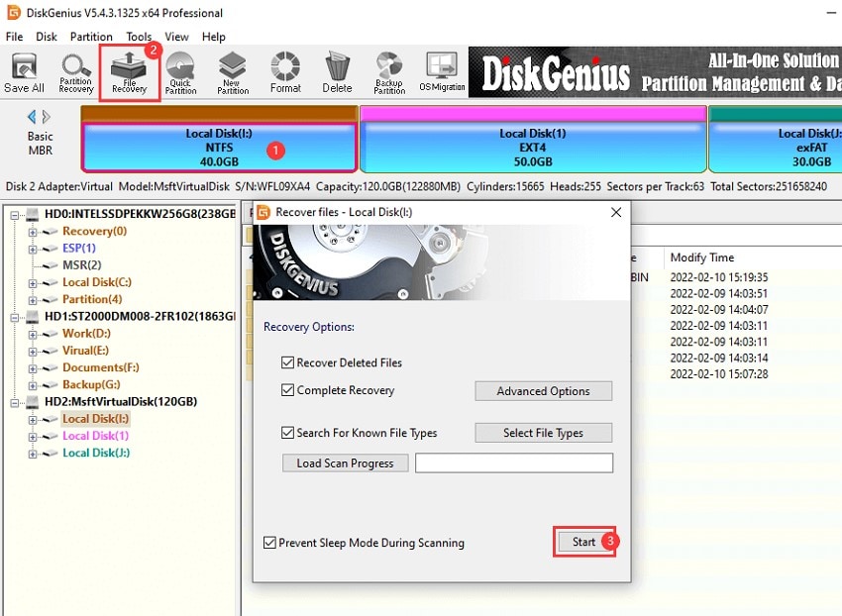Select row modified 2022-02-10 15:19:35
Viewport: 842px width, 616px height.
click(719, 277)
